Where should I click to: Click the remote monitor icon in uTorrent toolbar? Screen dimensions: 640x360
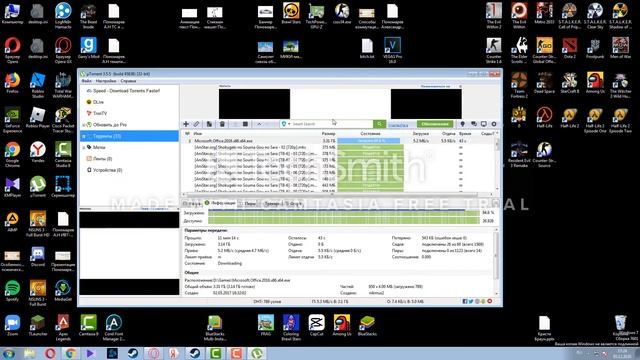[484, 124]
